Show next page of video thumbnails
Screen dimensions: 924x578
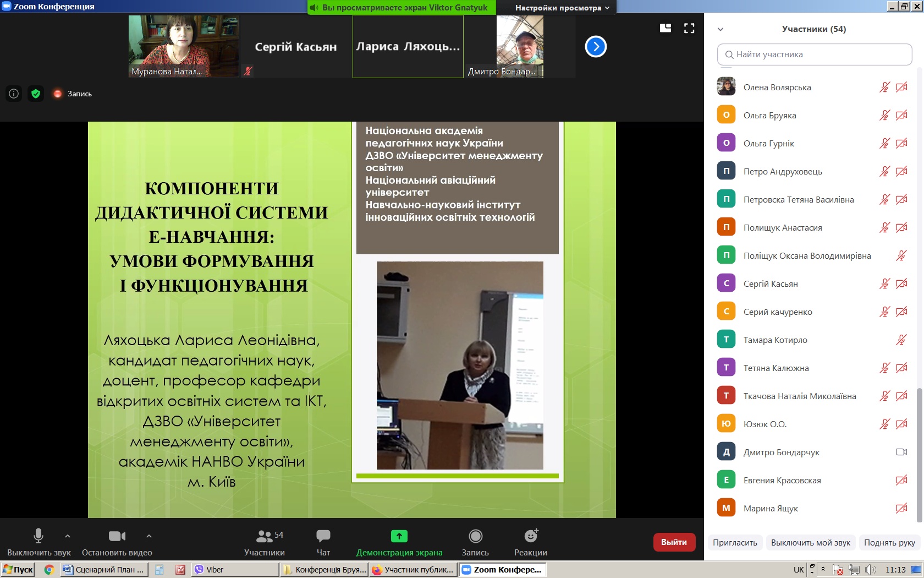point(596,47)
